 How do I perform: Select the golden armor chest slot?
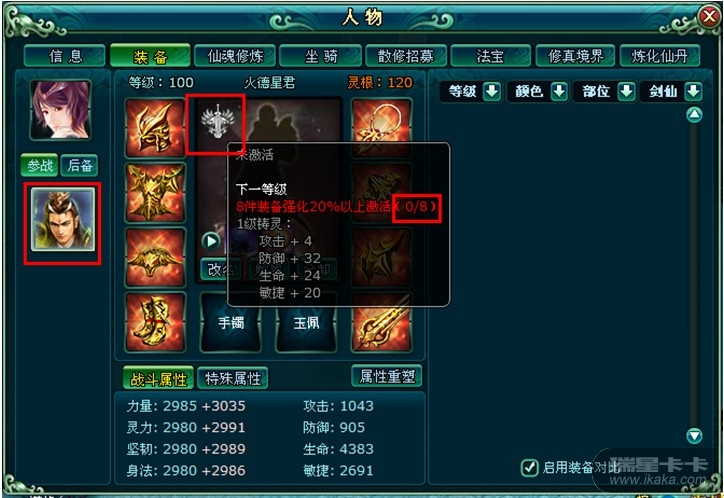155,193
